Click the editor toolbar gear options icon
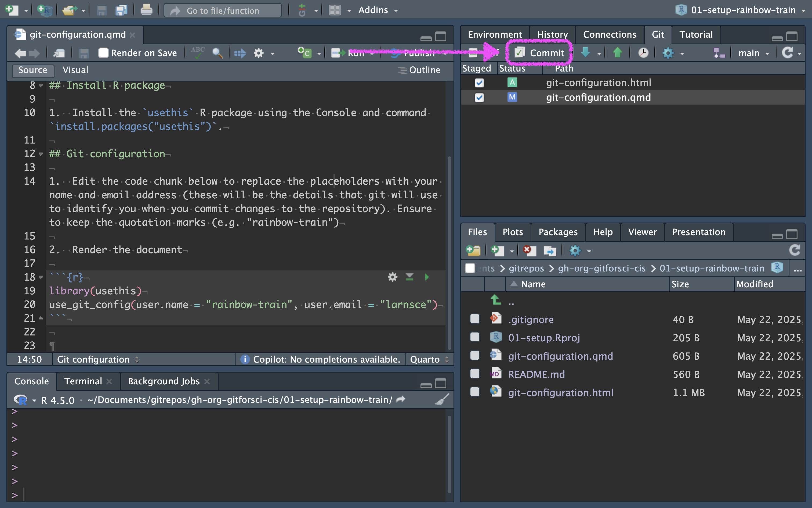 coord(259,53)
